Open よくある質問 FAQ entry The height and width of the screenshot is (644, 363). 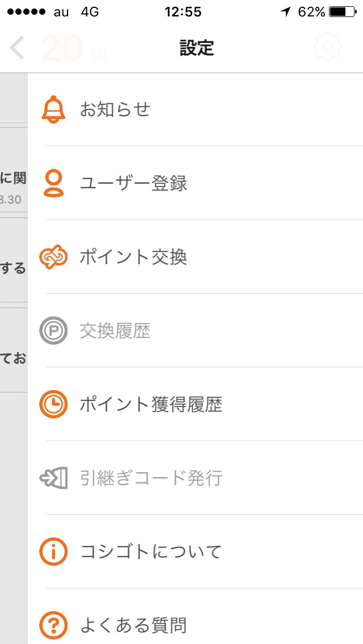pos(134,625)
